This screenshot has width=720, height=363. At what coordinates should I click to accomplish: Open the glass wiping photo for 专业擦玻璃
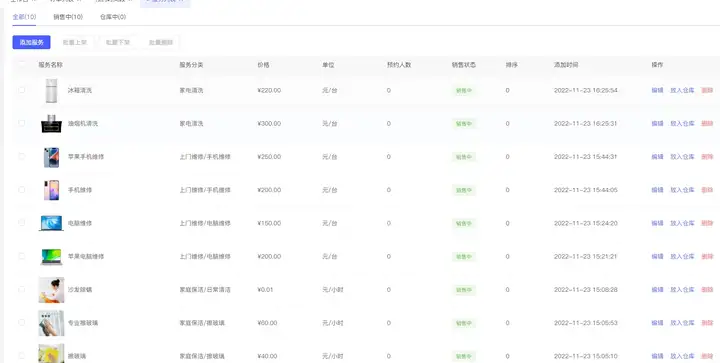51,323
